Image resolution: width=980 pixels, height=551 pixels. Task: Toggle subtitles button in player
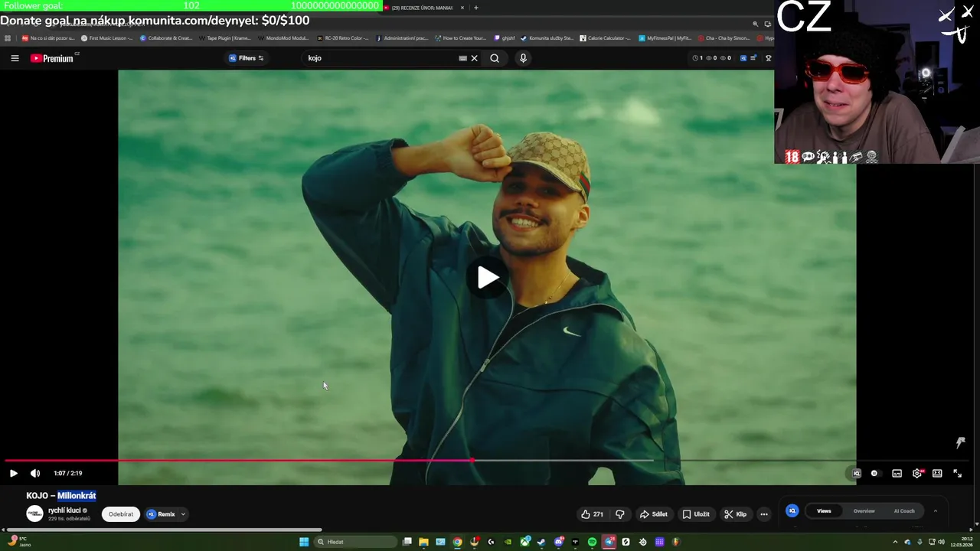pyautogui.click(x=897, y=474)
